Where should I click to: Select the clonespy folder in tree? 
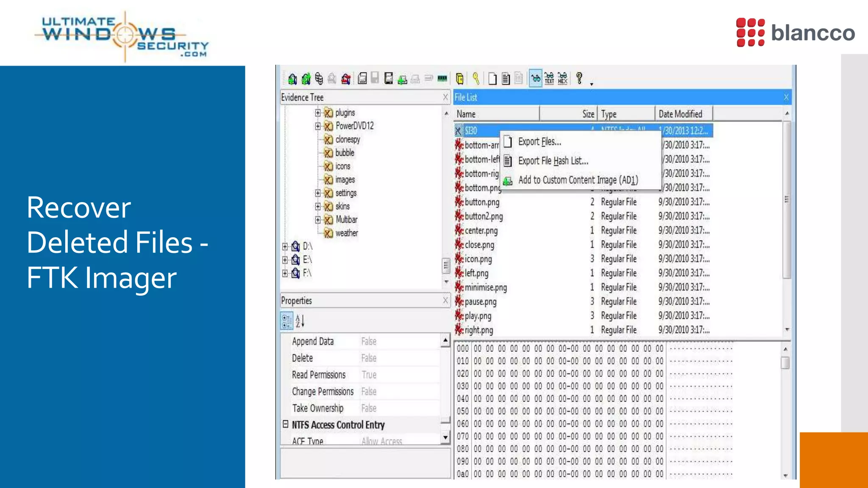[x=348, y=139]
